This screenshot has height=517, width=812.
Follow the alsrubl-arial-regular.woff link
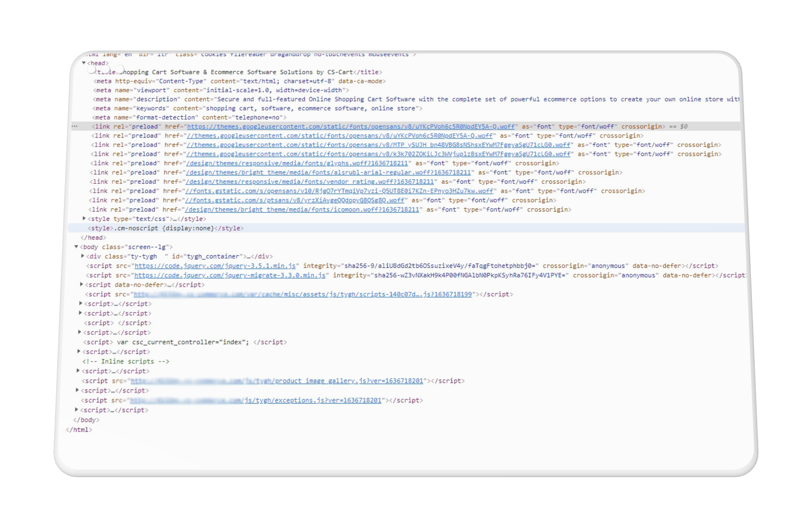tap(328, 173)
